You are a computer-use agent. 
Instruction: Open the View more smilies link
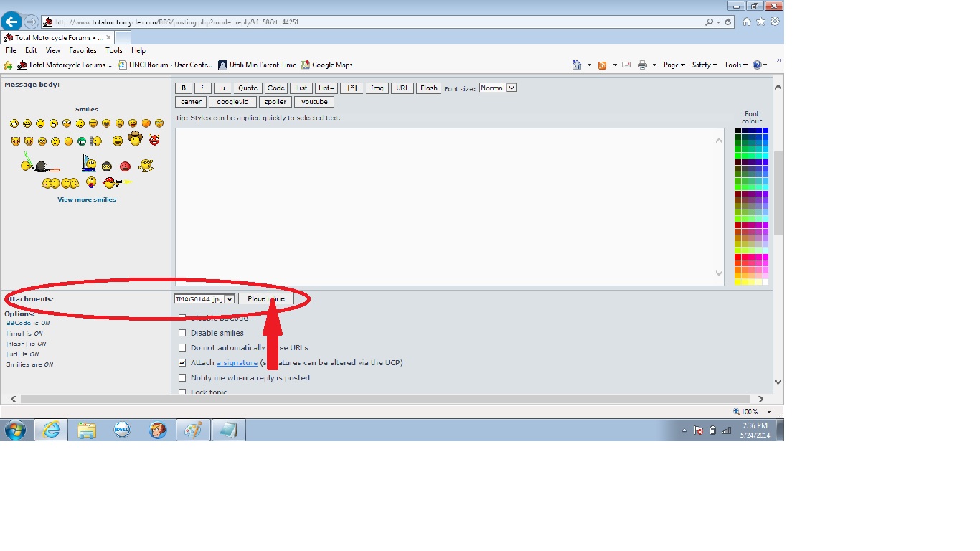pos(87,199)
